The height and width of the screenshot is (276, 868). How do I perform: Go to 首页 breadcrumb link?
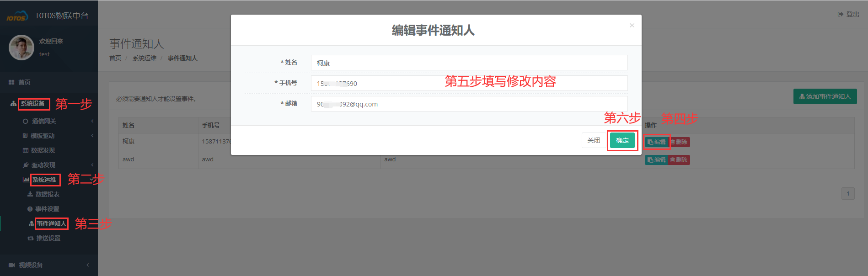coord(115,58)
